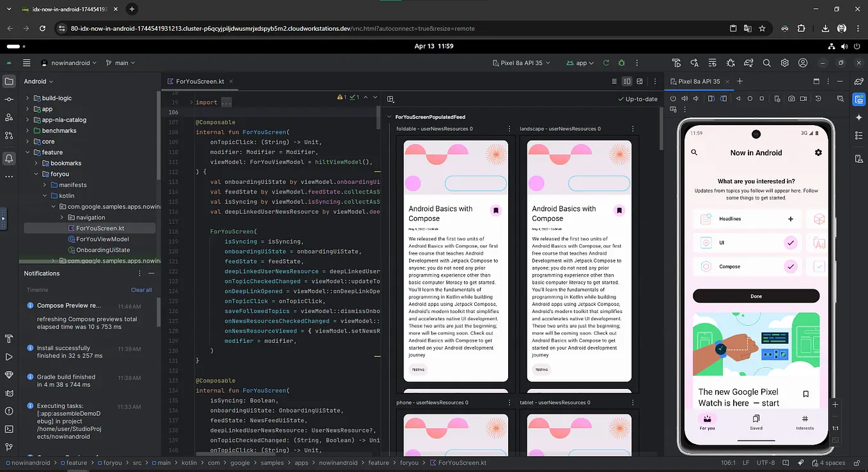
Task: Switch to the ForYouScreen.kt editor tab
Action: click(x=199, y=81)
